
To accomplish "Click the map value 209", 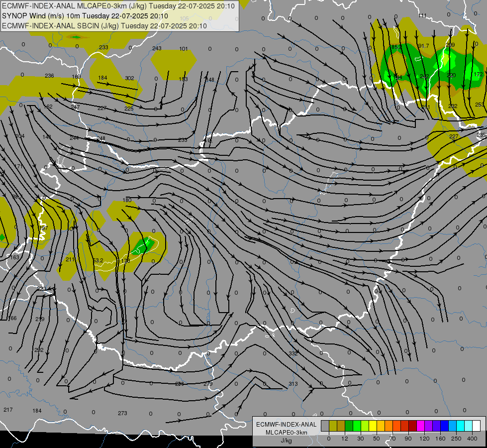I will pos(450,45).
